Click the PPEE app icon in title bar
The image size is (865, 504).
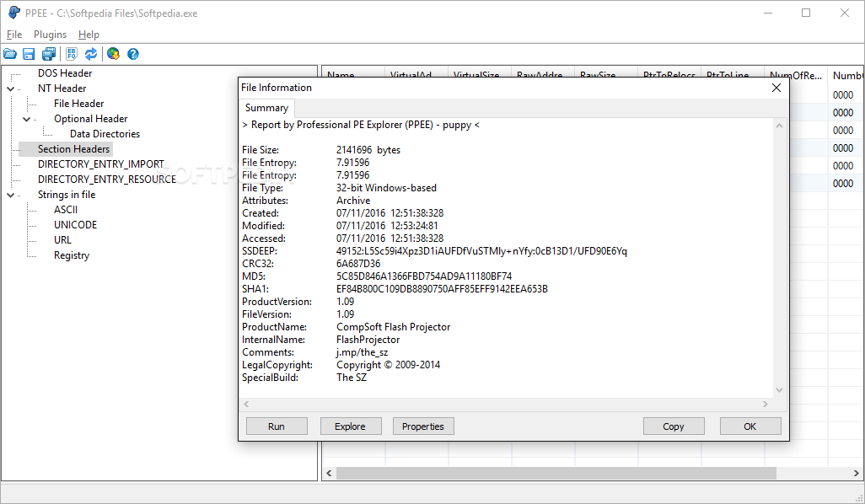click(13, 13)
